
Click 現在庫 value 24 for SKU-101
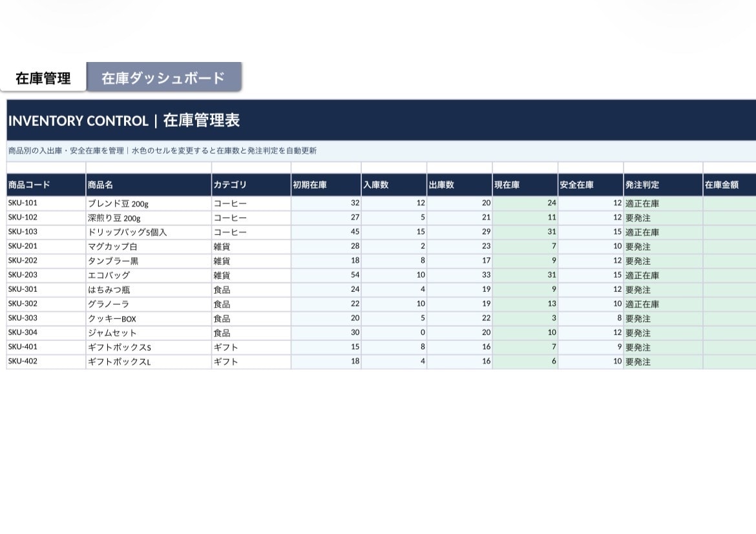[525, 203]
